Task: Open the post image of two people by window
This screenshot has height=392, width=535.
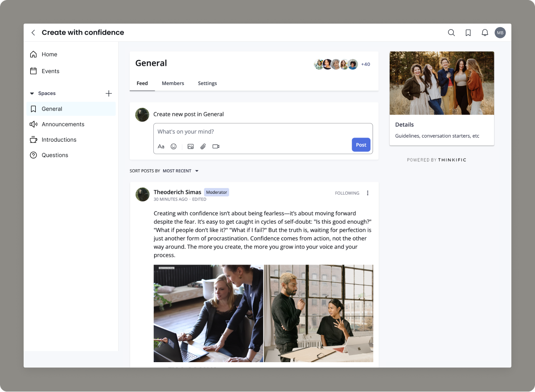Action: [319, 314]
